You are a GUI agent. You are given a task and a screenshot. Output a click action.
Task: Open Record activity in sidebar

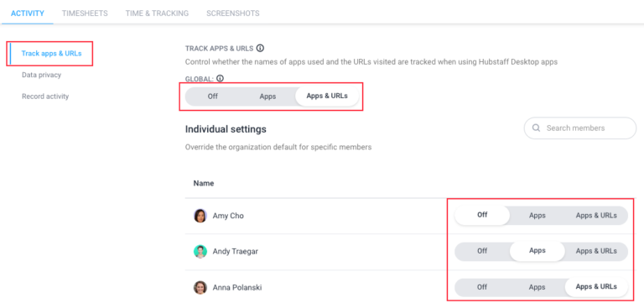click(45, 97)
